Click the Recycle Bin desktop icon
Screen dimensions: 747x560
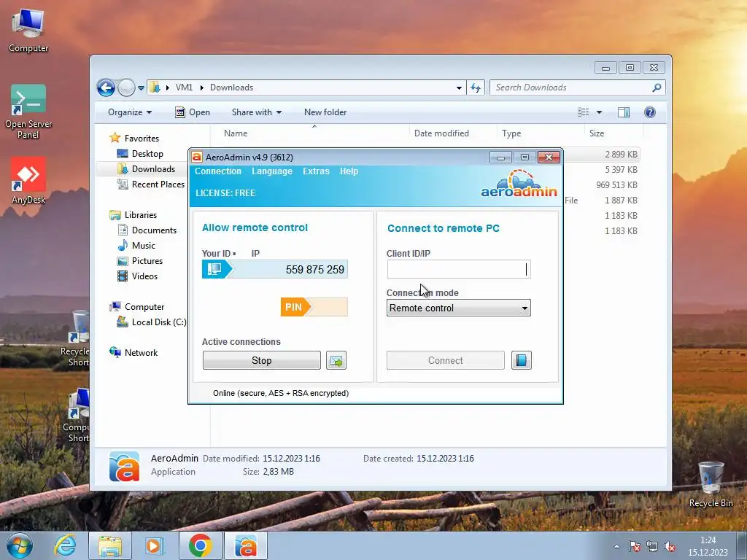(711, 484)
